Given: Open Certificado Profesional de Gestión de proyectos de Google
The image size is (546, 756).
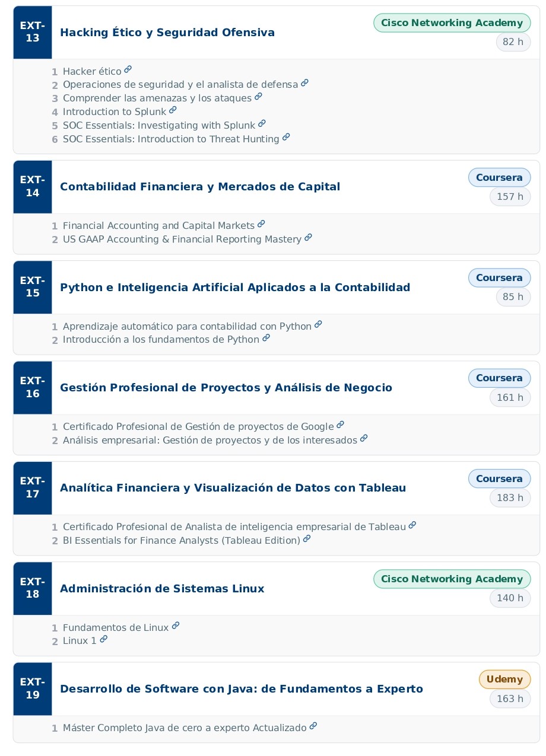Looking at the screenshot, I should pos(198,427).
